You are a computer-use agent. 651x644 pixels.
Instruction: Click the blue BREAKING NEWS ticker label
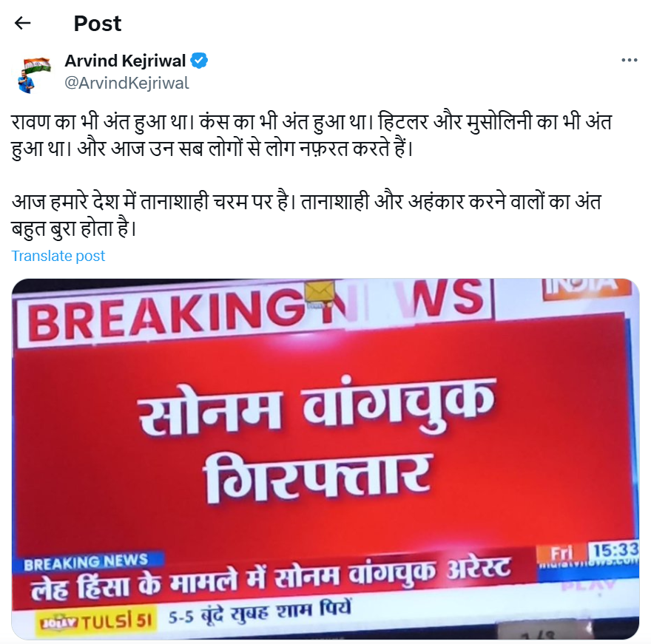[x=87, y=562]
